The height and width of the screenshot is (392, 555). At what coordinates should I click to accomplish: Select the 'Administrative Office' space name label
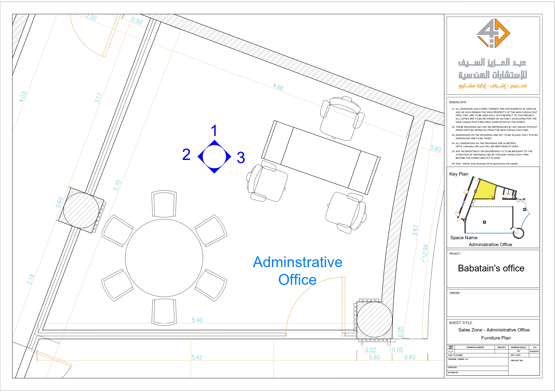coord(491,244)
